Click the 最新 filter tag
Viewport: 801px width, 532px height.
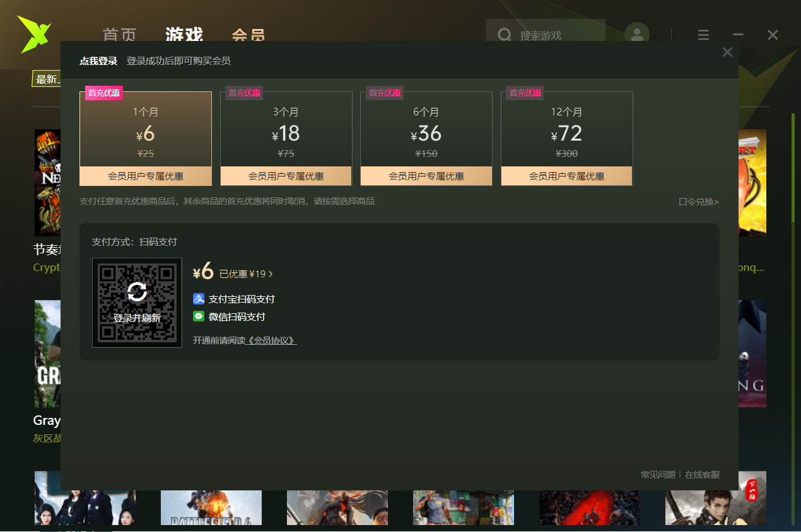coord(46,79)
